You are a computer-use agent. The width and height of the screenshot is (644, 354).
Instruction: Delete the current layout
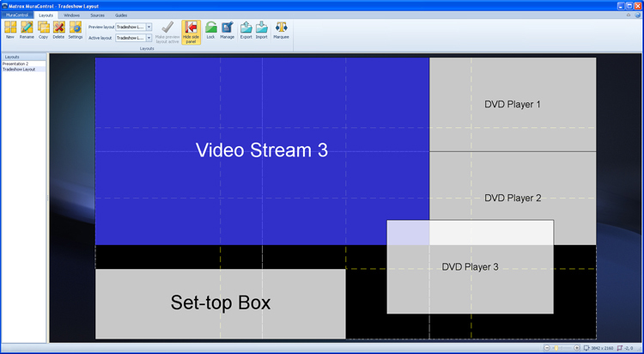pyautogui.click(x=58, y=31)
